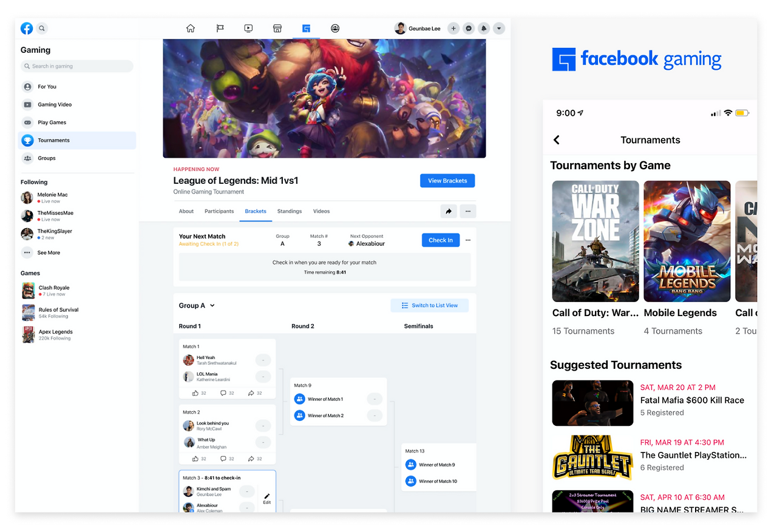Click the Check In button
This screenshot has width=777, height=532.
pos(441,240)
